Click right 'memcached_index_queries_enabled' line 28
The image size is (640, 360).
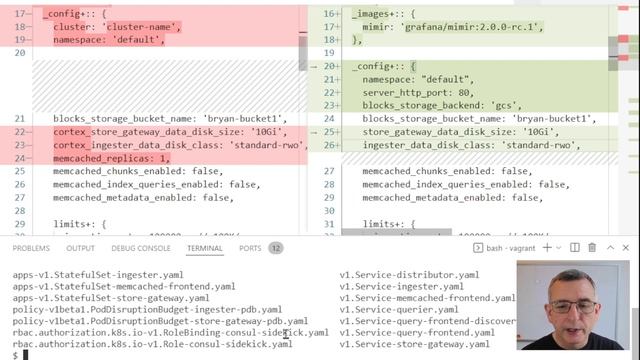(466, 184)
